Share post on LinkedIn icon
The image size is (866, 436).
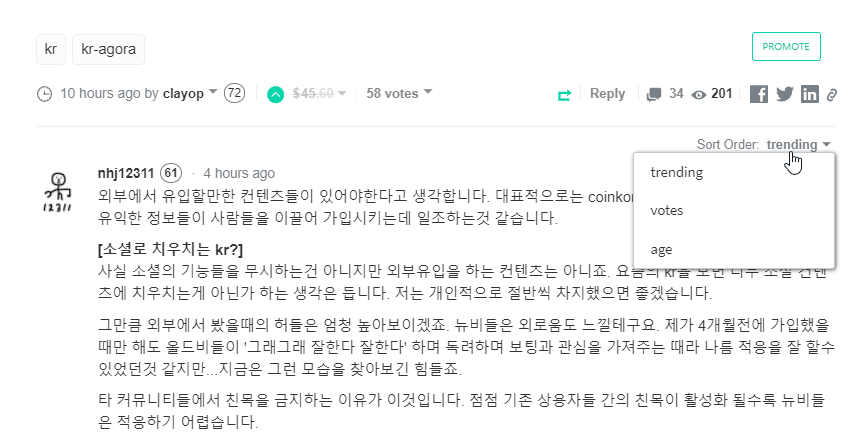pyautogui.click(x=810, y=94)
